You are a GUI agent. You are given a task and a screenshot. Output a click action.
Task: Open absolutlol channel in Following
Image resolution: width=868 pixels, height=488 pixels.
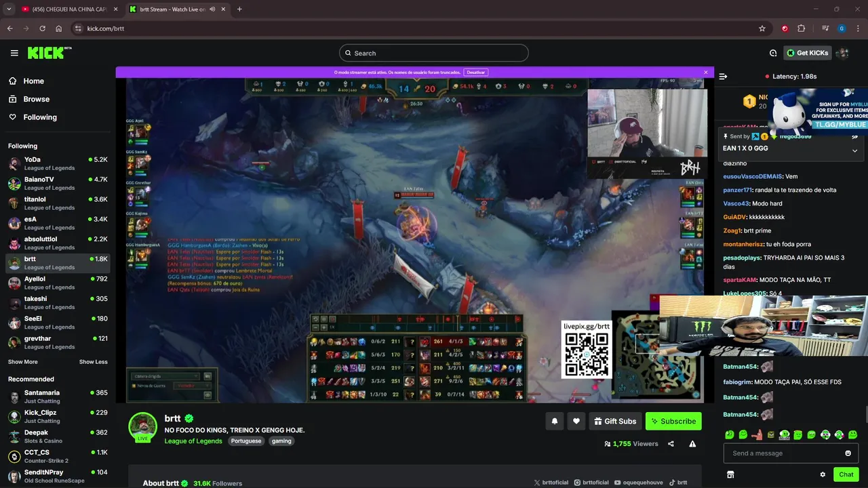click(58, 243)
